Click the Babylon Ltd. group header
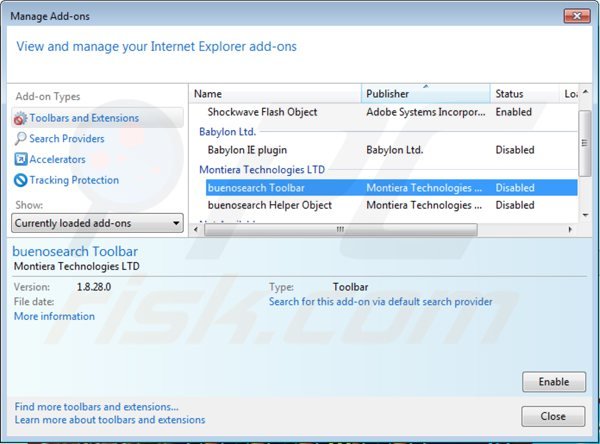Screen dimensions: 600x444 227,132
